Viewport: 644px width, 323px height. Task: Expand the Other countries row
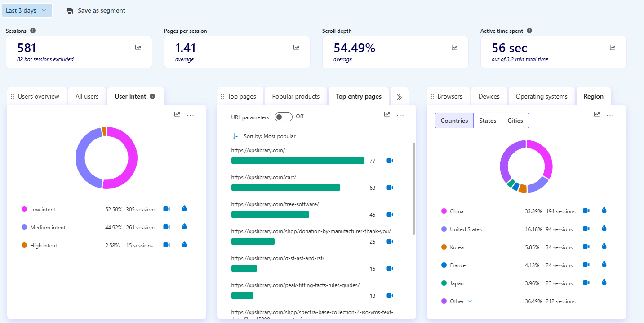point(470,301)
